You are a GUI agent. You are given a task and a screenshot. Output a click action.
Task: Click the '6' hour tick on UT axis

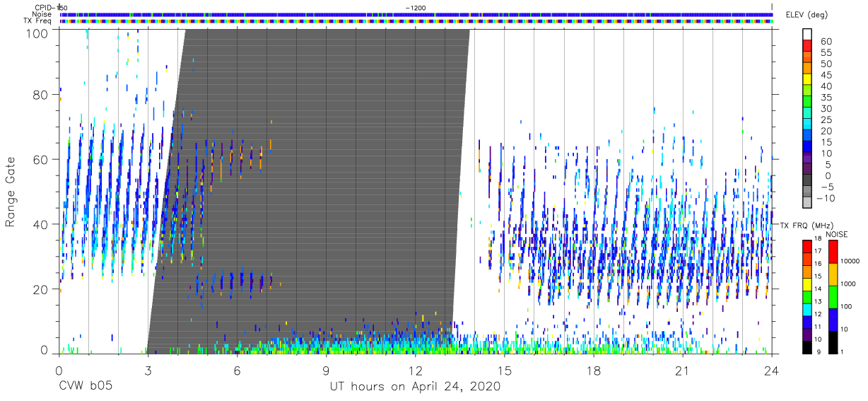click(x=237, y=370)
